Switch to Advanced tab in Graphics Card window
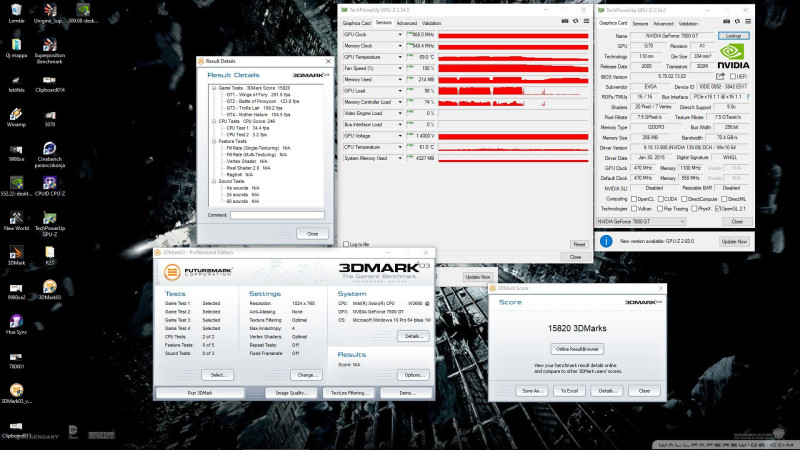800x450 pixels. coord(663,23)
